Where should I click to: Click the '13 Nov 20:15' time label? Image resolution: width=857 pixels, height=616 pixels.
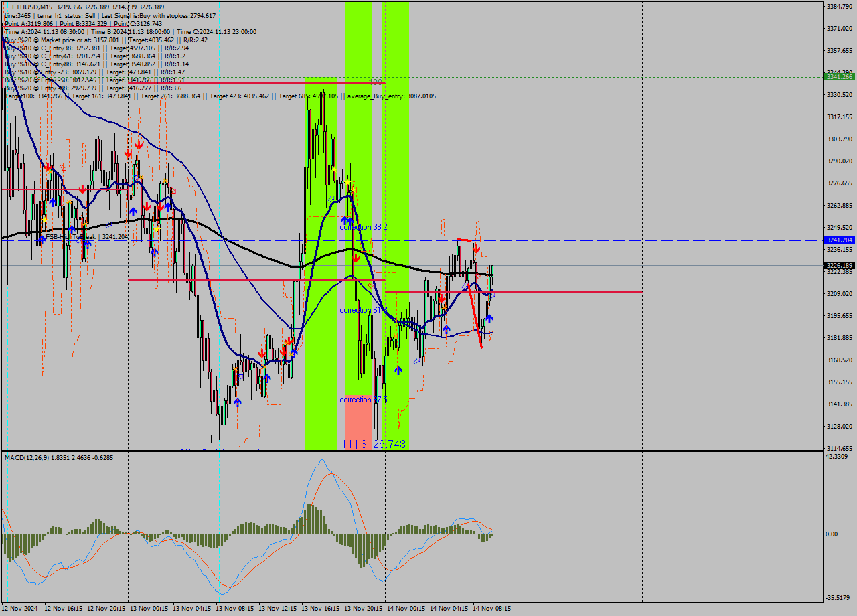pyautogui.click(x=363, y=609)
